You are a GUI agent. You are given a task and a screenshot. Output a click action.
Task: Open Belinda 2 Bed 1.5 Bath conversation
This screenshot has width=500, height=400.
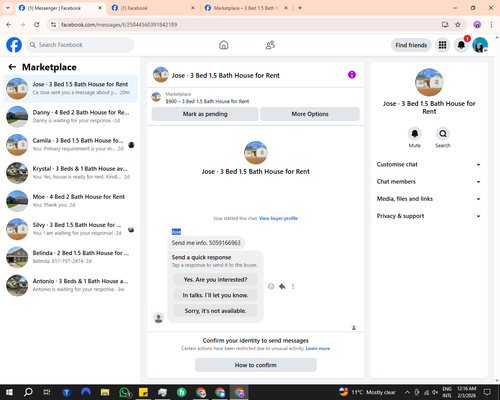[x=70, y=257]
